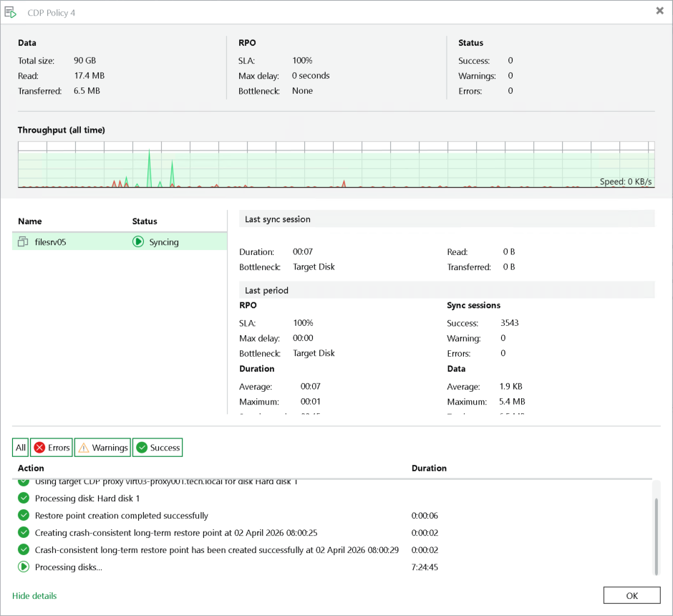
Task: Click the Hide details link
Action: point(34,596)
